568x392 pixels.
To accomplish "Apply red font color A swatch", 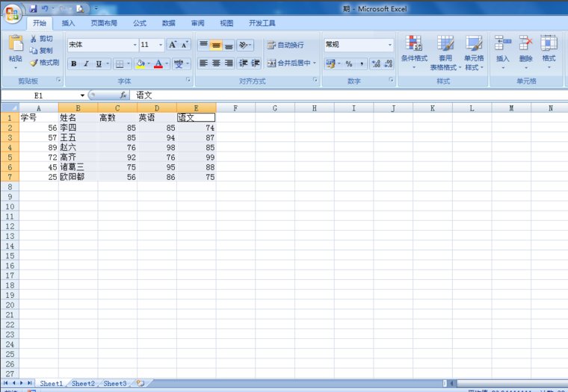I will click(x=158, y=64).
